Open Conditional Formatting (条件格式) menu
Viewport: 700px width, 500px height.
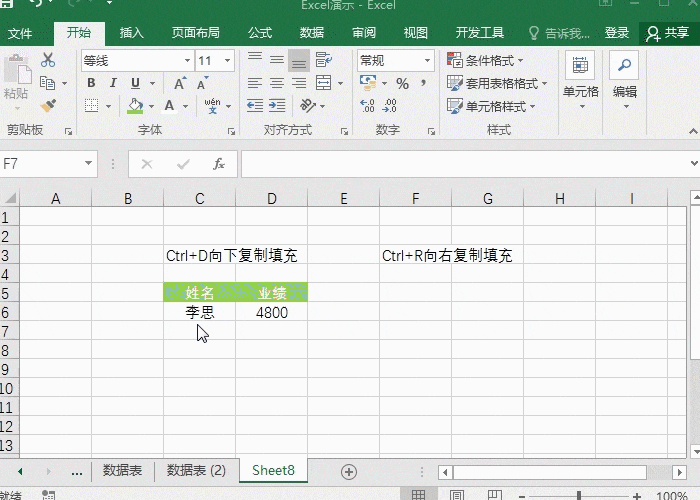485,60
